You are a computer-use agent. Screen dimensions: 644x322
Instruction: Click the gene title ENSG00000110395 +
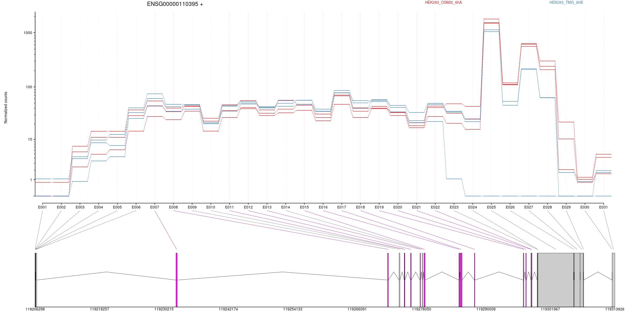[175, 4]
